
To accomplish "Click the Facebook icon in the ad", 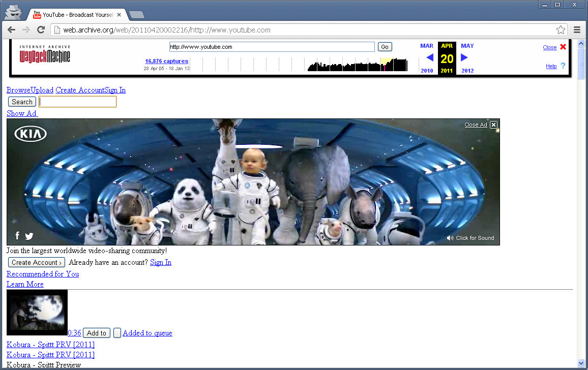I will (17, 235).
